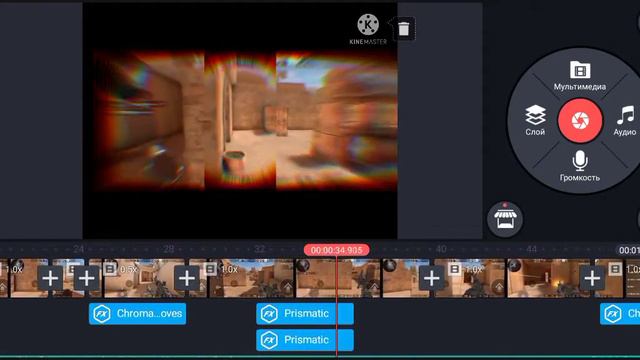The height and width of the screenshot is (360, 640).
Task: Open the Слой layer menu
Action: coord(535,120)
